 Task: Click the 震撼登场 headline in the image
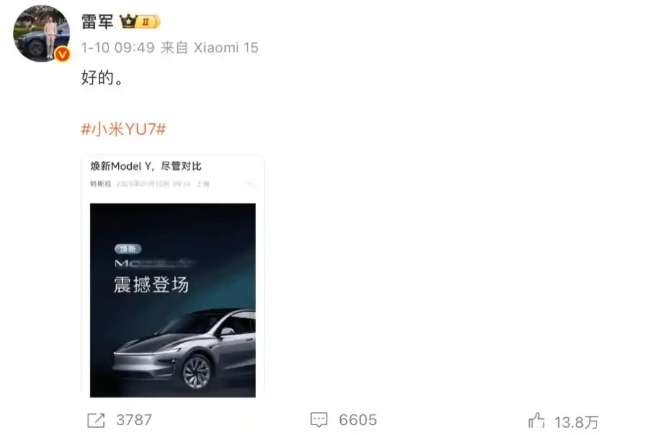click(x=151, y=284)
